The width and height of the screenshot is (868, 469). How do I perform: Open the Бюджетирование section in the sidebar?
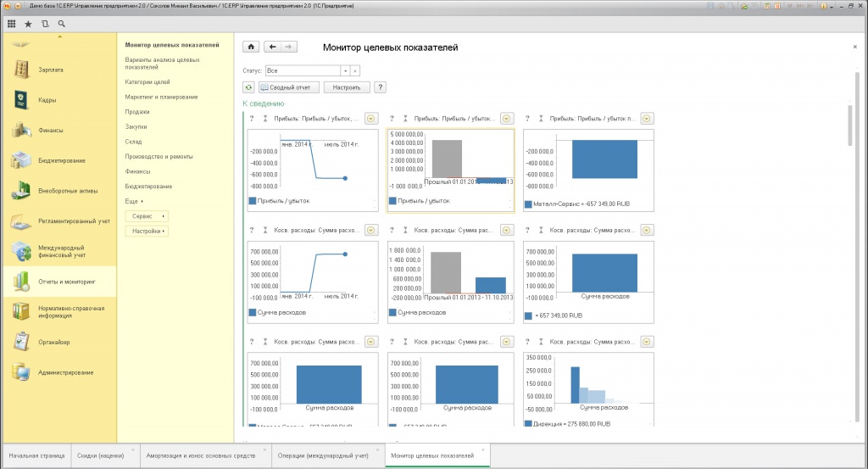pos(60,160)
